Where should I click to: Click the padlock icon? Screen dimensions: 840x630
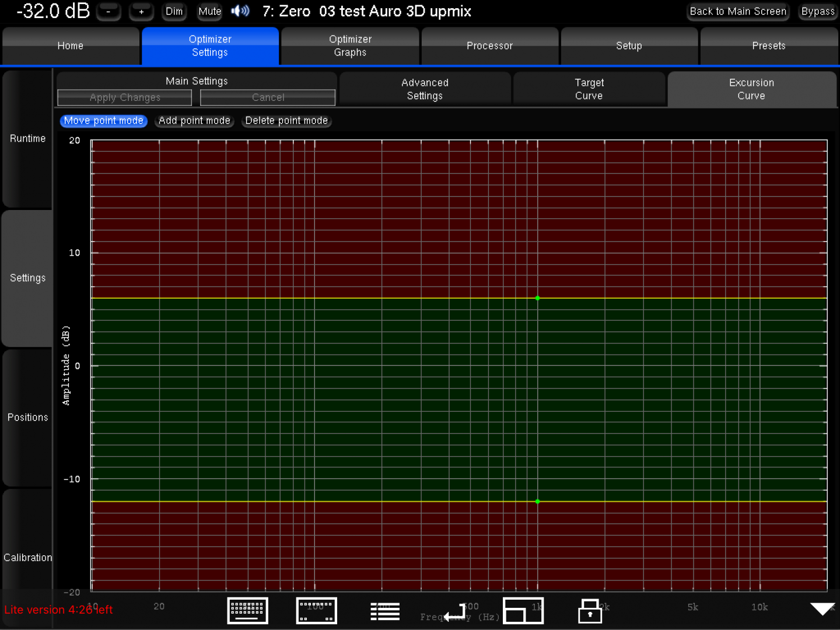[x=590, y=611]
